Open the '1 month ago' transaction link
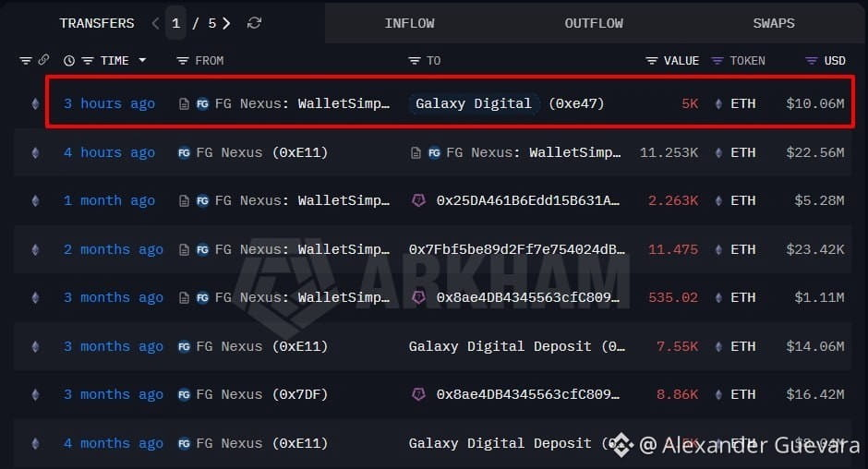 [109, 200]
